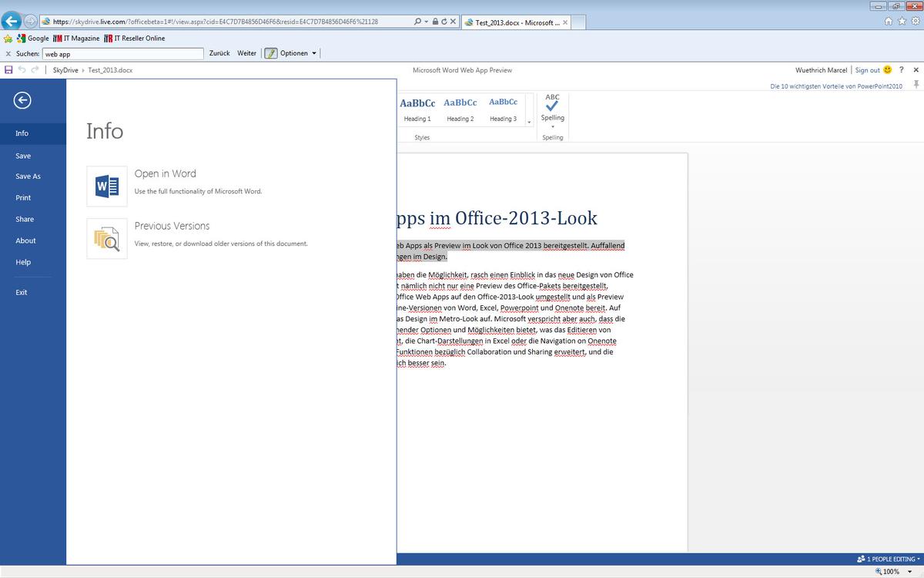Expand the Optionen dropdown in the find bar

(313, 53)
